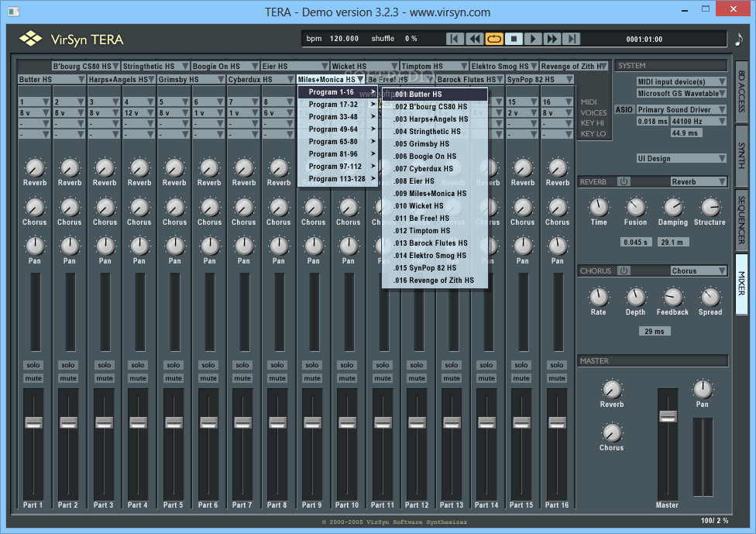Viewport: 756px width, 534px height.
Task: Click the Part 1 Reverb send knob
Action: [x=35, y=168]
